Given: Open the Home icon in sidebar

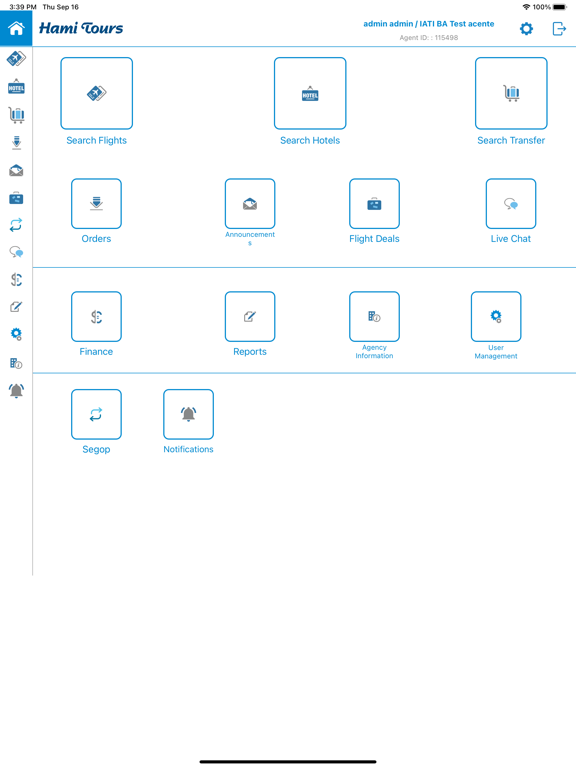Looking at the screenshot, I should pyautogui.click(x=16, y=28).
